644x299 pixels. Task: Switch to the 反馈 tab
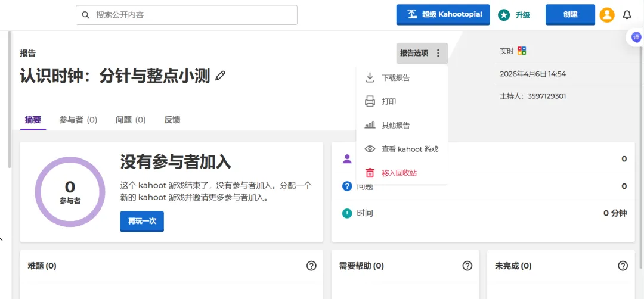tap(172, 120)
